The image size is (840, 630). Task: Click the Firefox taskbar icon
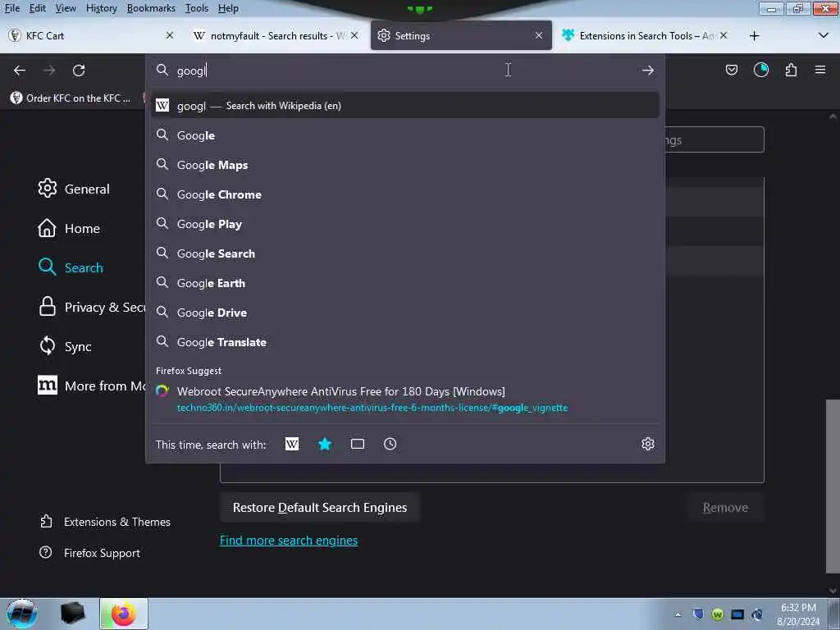(x=124, y=614)
